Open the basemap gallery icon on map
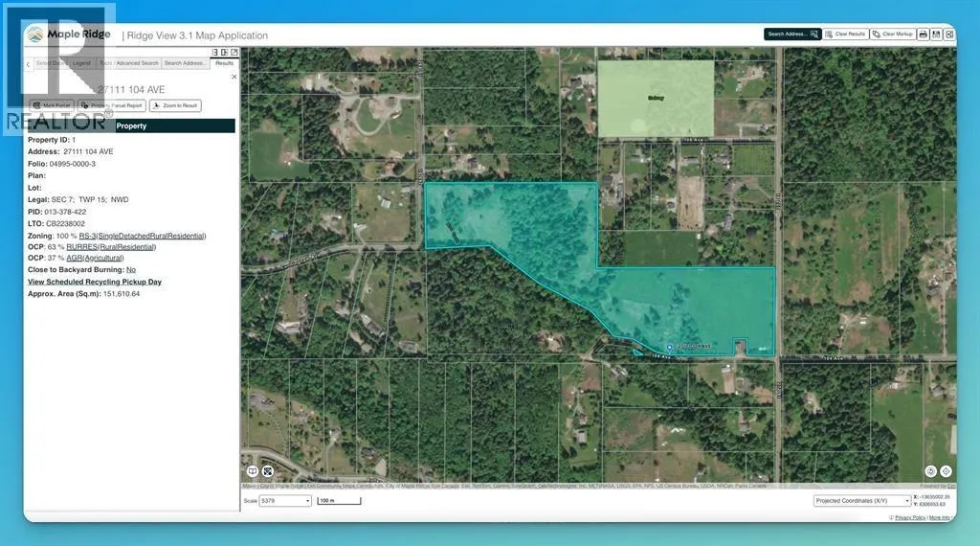This screenshot has height=546, width=980. click(253, 471)
